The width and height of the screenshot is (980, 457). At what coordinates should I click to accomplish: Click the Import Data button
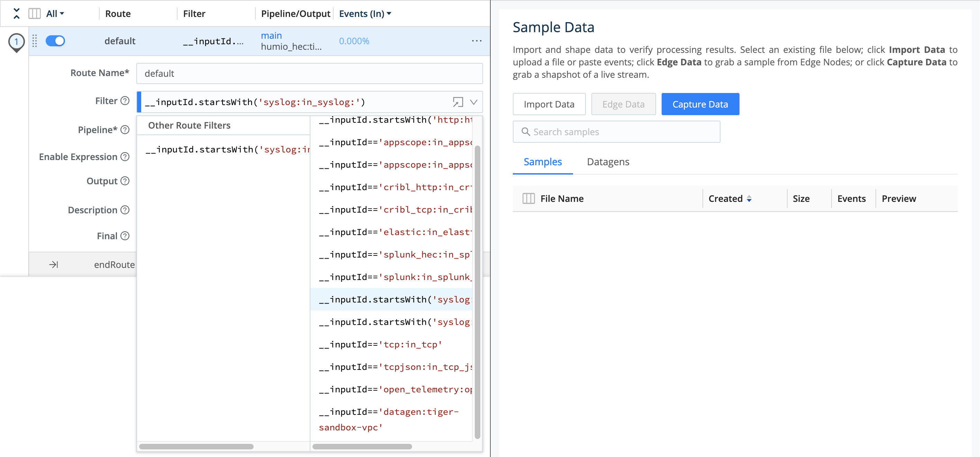[x=549, y=104]
